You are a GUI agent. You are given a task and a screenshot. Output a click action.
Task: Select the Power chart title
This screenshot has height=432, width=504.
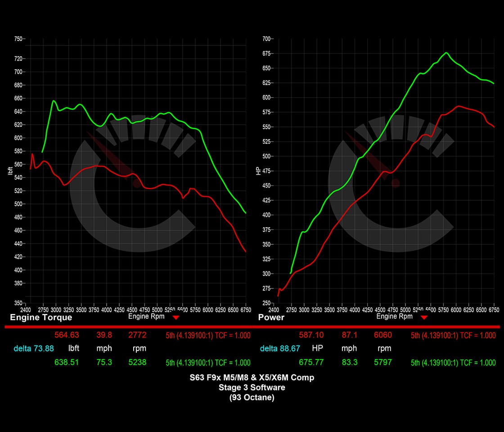271,317
